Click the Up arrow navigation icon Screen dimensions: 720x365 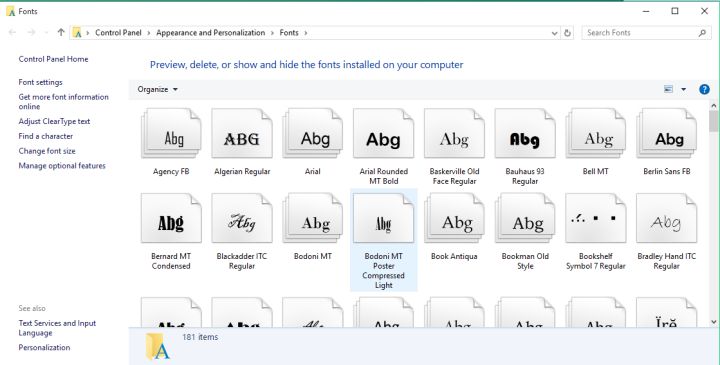pos(61,32)
